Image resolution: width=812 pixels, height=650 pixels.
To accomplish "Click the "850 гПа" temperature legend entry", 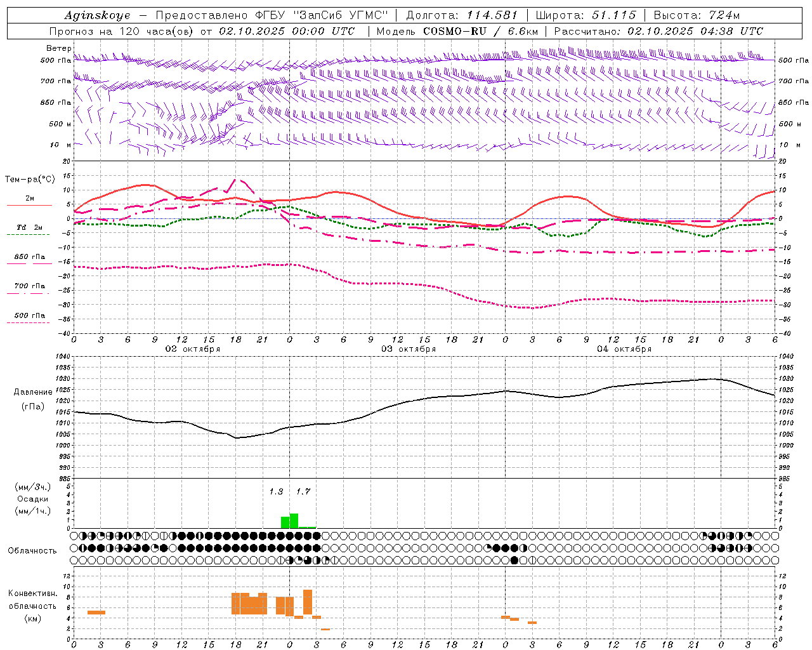I will pos(30,256).
